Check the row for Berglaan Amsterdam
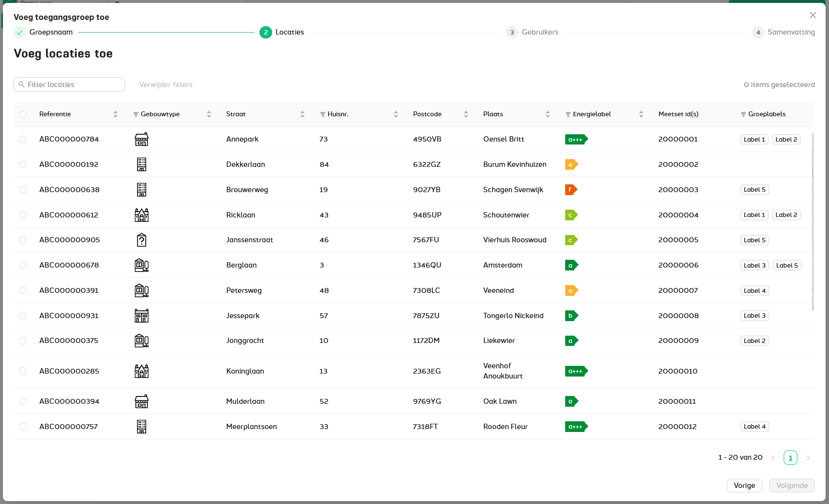Image resolution: width=829 pixels, height=504 pixels. [23, 265]
